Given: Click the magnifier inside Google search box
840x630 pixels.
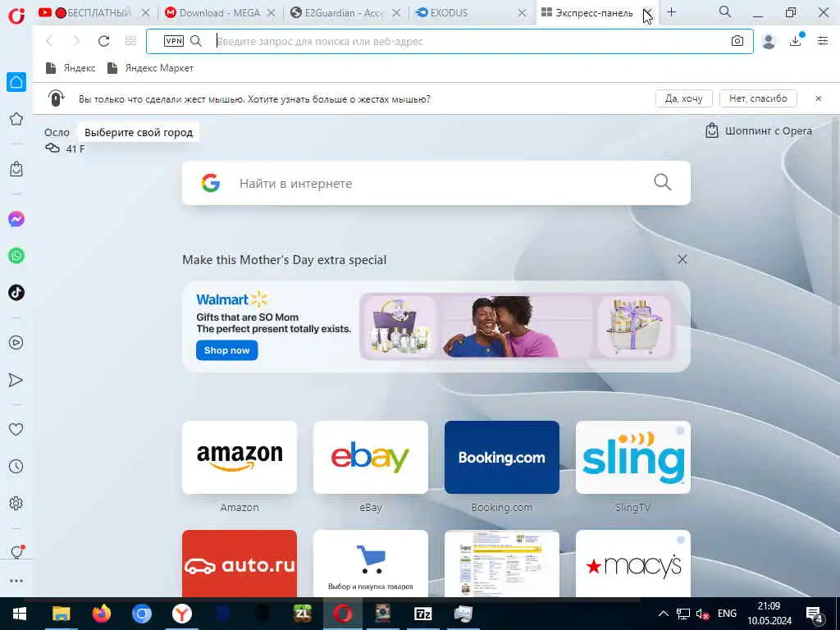Looking at the screenshot, I should (663, 182).
